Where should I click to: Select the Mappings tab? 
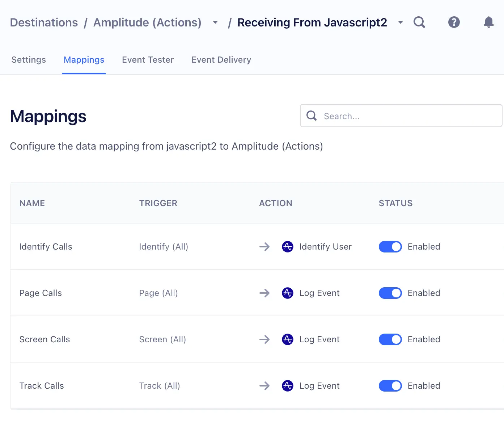(84, 60)
